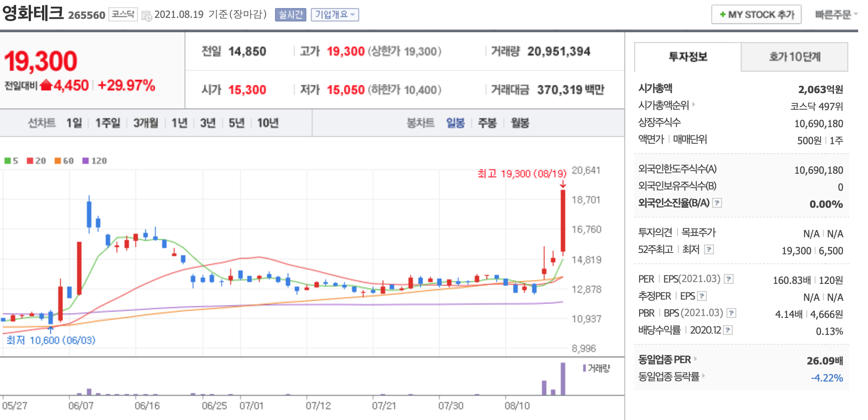868x420 pixels.
Task: Click the 외국인소진율 value 0.00%
Action: 826,204
